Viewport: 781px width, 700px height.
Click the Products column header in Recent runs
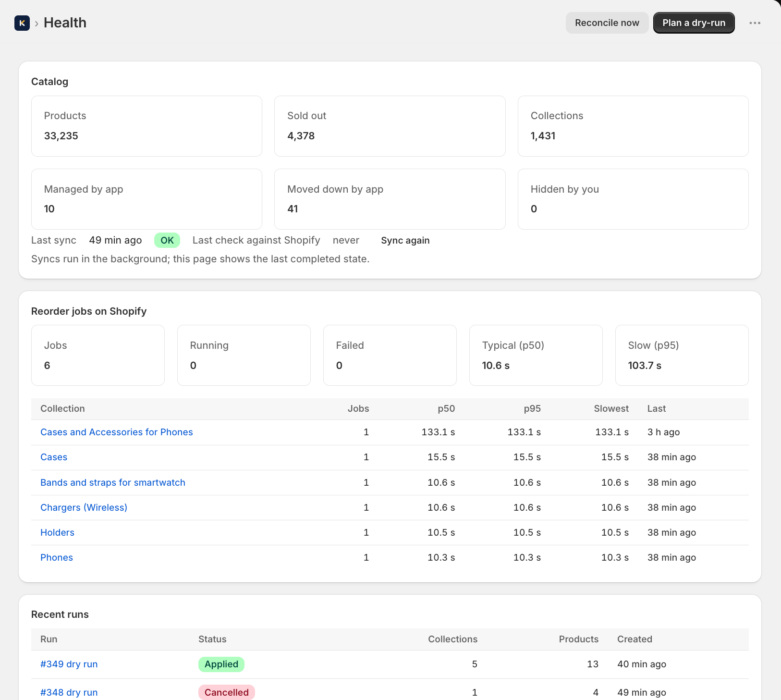tap(579, 639)
